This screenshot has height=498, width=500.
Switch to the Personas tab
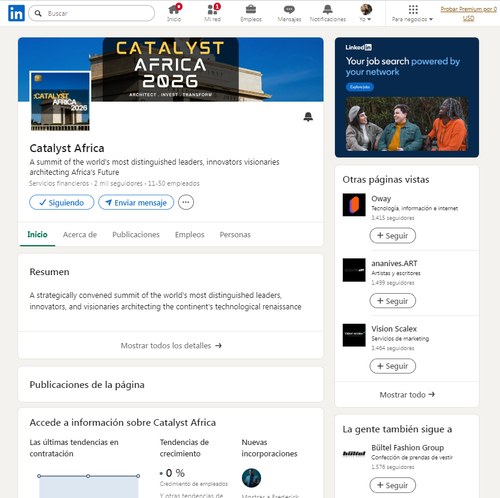click(x=235, y=235)
